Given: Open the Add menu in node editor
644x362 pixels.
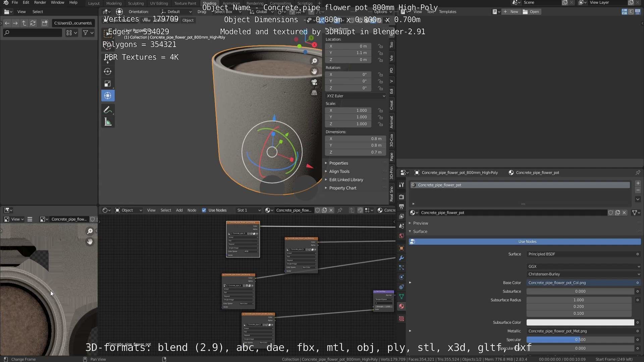Looking at the screenshot, I should (179, 210).
